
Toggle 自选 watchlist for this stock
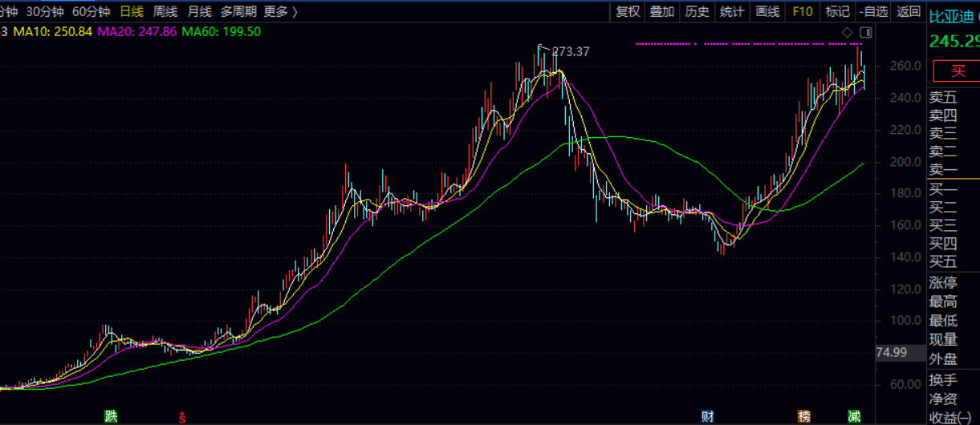(x=873, y=11)
